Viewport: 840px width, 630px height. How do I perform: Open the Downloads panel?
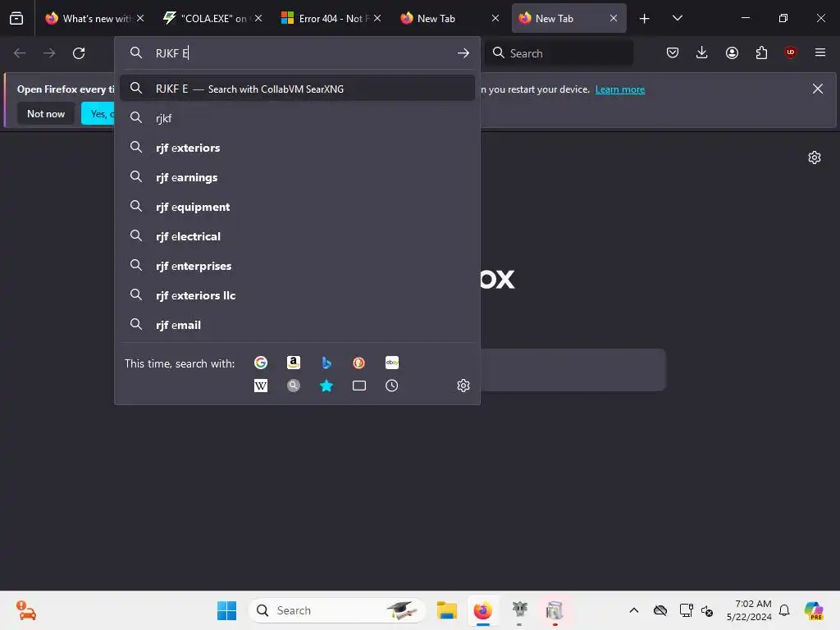702,52
